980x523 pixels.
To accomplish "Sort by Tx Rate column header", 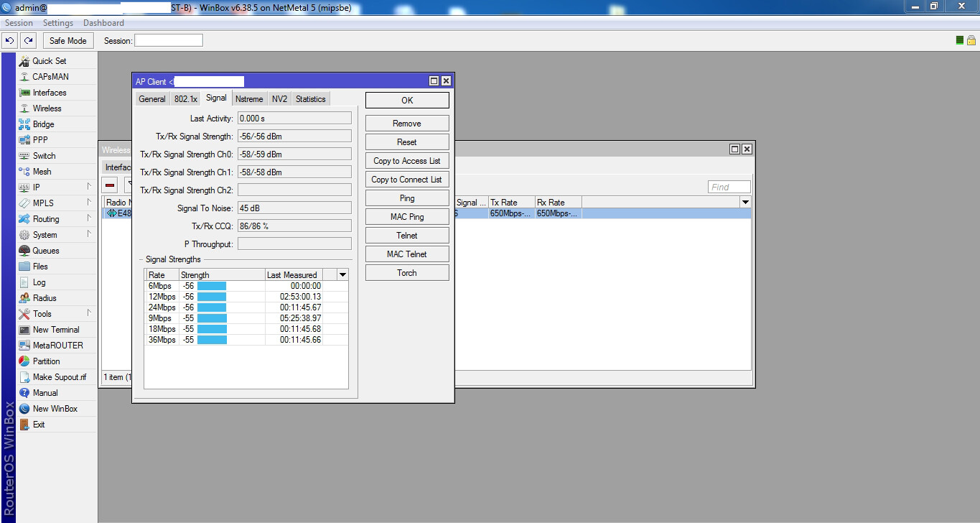I will (x=511, y=203).
